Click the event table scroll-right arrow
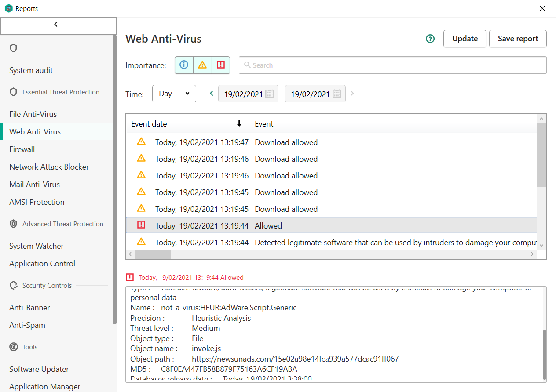 point(532,254)
